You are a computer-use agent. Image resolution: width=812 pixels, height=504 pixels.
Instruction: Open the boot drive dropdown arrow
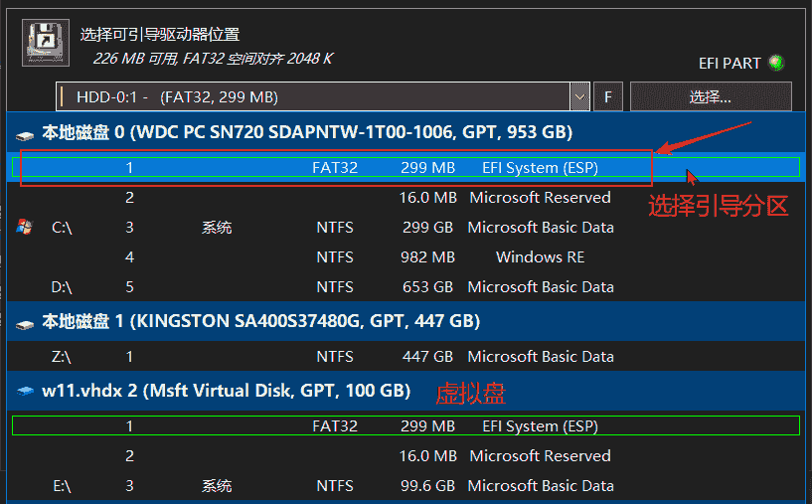(580, 97)
